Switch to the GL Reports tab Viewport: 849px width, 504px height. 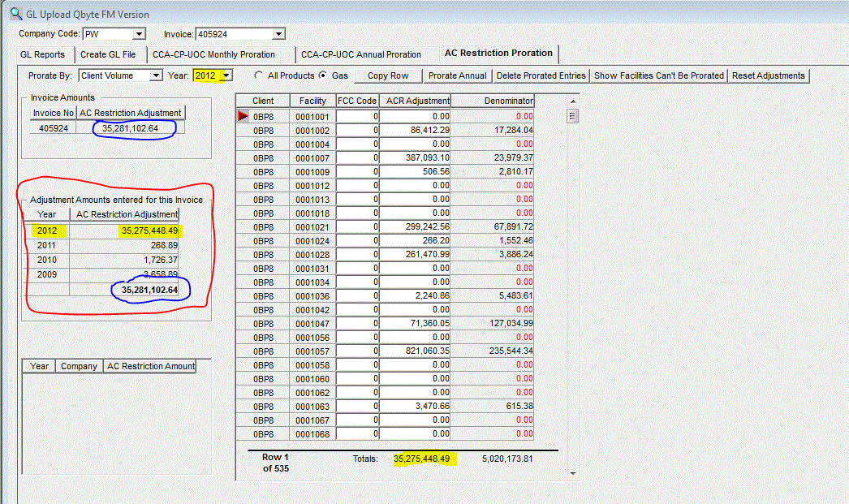(x=42, y=54)
